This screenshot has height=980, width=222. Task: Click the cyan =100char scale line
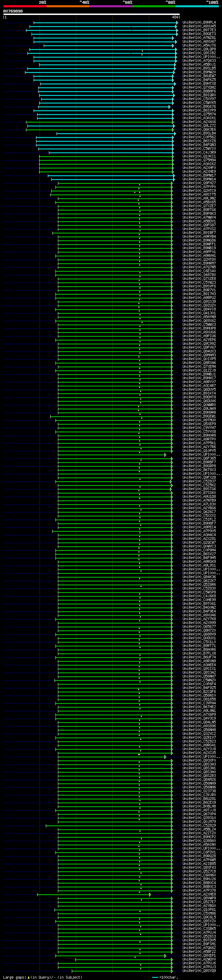[x=155, y=977]
